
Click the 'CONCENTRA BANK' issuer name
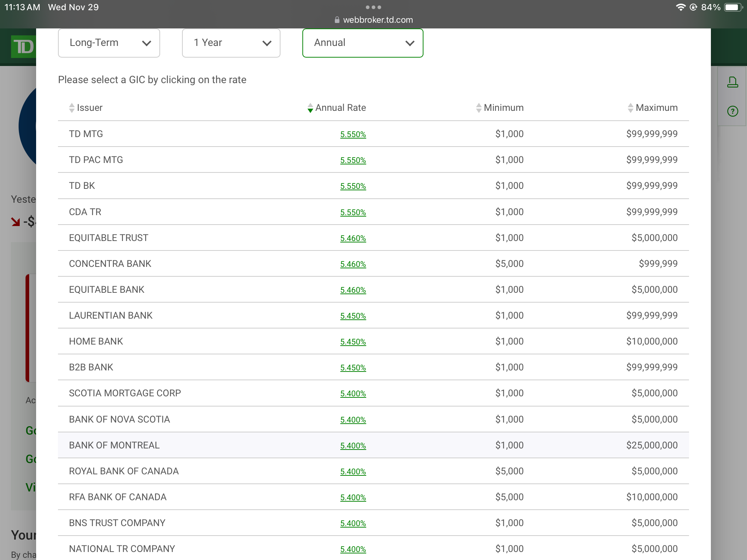tap(110, 264)
